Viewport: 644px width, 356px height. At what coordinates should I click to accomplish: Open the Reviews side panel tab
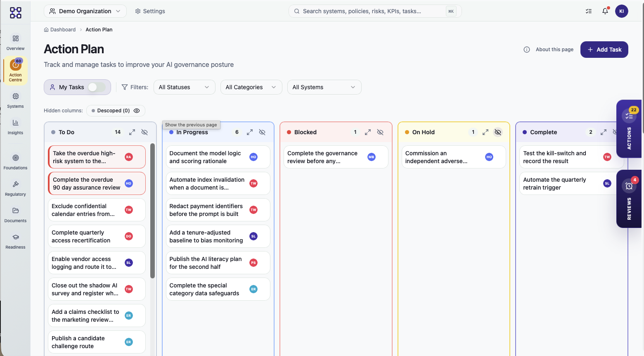[x=629, y=199]
